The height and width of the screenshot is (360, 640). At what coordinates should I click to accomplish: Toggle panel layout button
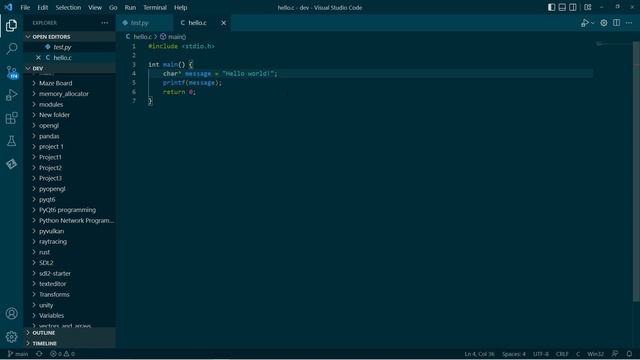coord(562,7)
